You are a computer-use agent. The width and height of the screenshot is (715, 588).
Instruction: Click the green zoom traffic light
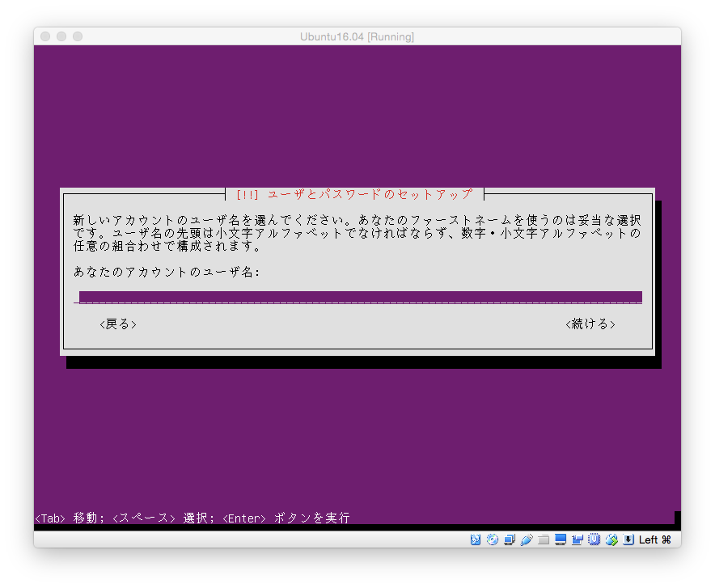click(77, 36)
